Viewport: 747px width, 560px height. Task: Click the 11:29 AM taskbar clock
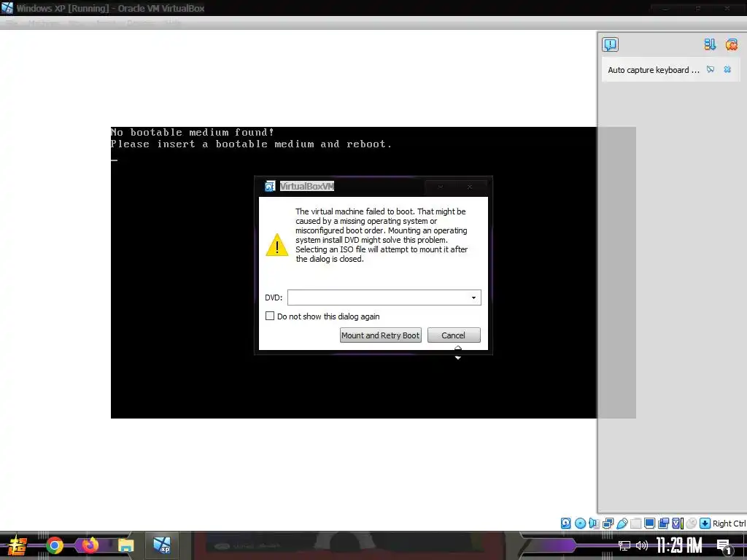(679, 545)
